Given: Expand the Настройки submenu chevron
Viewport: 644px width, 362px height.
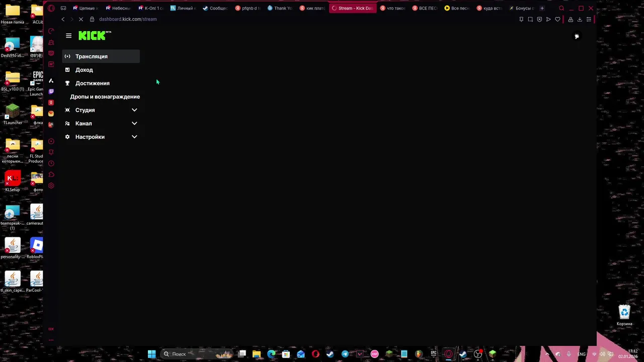Looking at the screenshot, I should click(134, 137).
